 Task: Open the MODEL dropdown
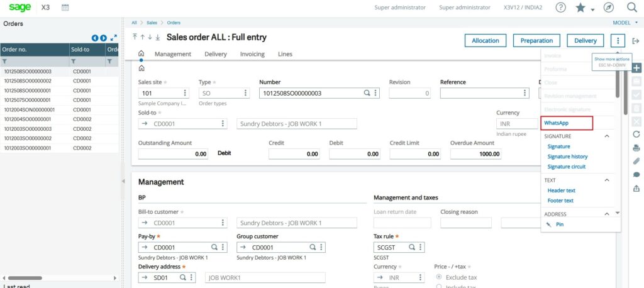[625, 23]
